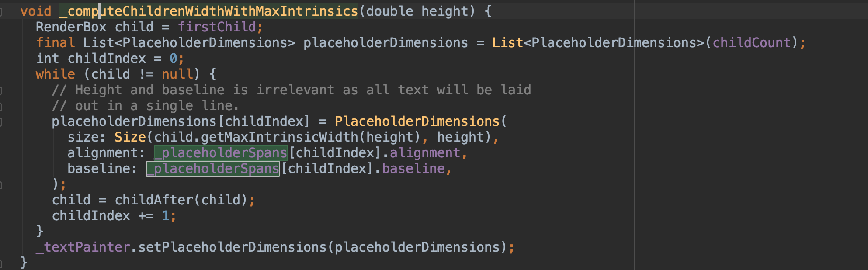The width and height of the screenshot is (868, 270).
Task: Click the Size constructor call
Action: coord(130,137)
